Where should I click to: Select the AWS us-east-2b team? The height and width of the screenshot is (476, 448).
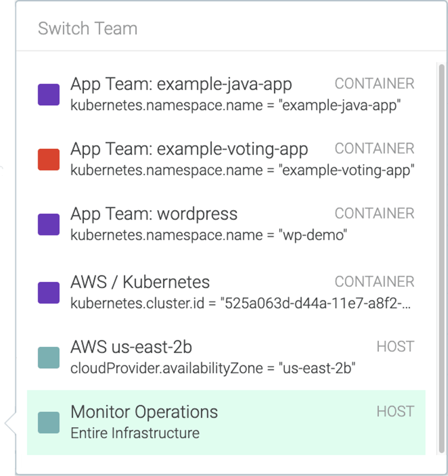(x=226, y=358)
